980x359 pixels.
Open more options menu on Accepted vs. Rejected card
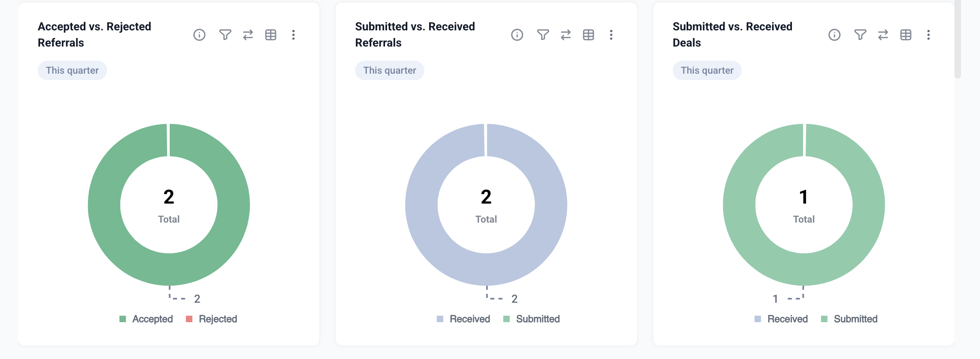293,35
